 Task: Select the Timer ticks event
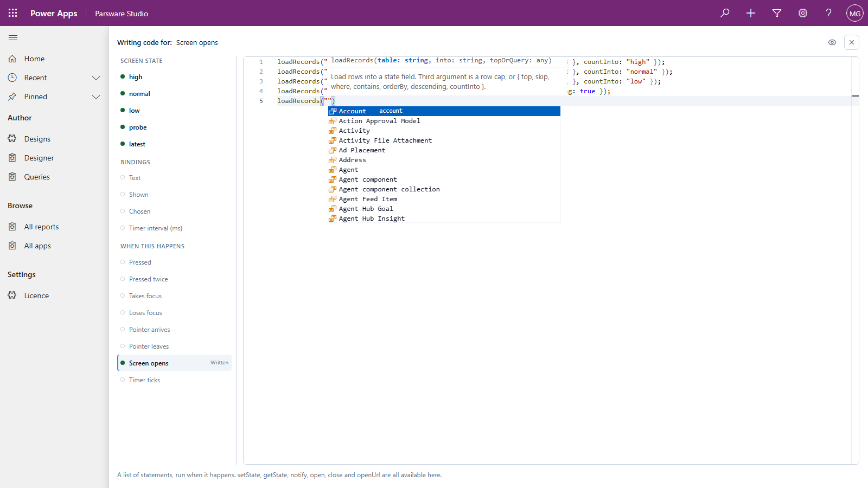pyautogui.click(x=174, y=380)
